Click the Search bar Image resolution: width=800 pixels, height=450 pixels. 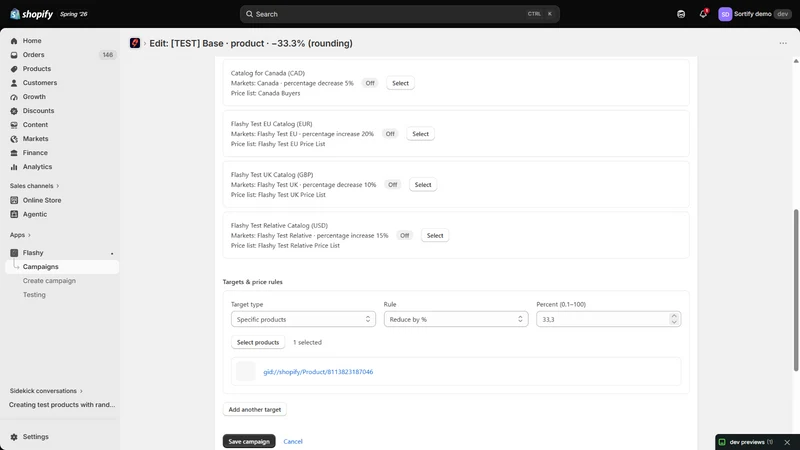399,14
